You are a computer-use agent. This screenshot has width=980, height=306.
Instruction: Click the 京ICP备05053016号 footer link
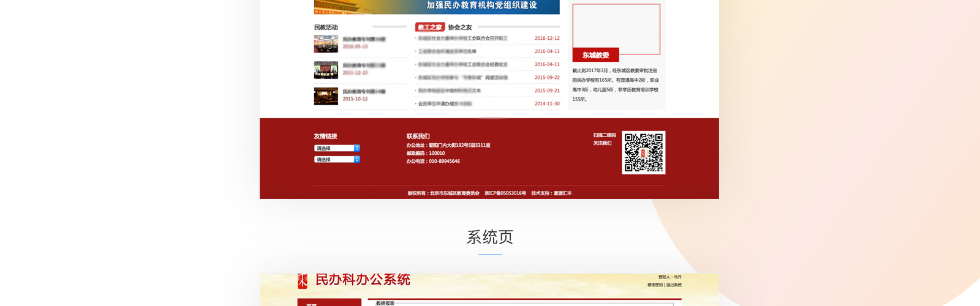[x=505, y=193]
